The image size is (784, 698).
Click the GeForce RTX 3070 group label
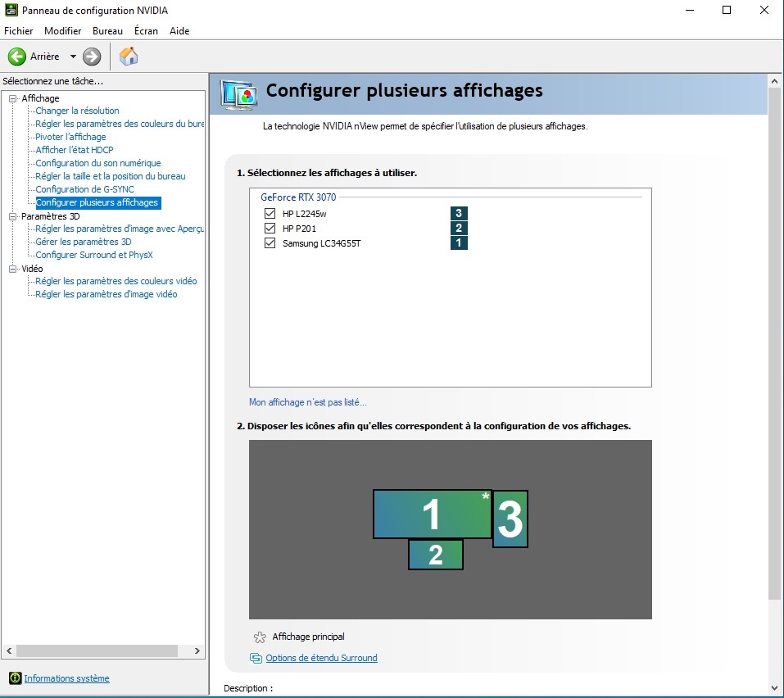(298, 197)
